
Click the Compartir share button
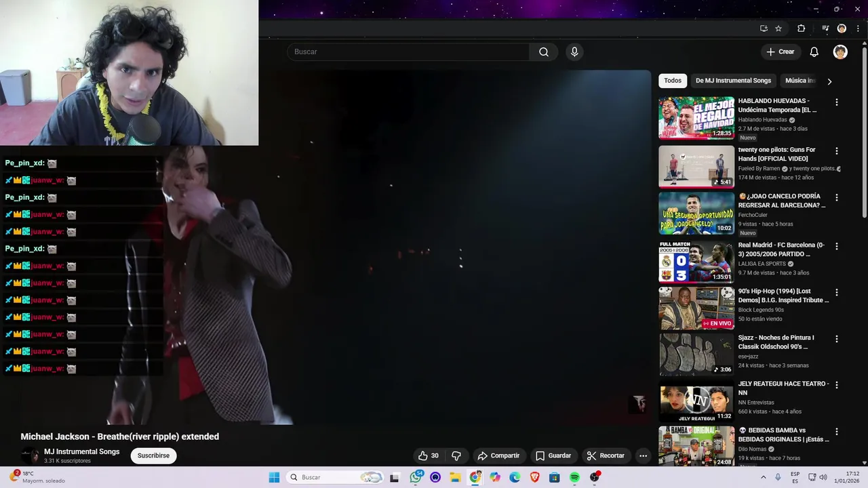tap(498, 455)
